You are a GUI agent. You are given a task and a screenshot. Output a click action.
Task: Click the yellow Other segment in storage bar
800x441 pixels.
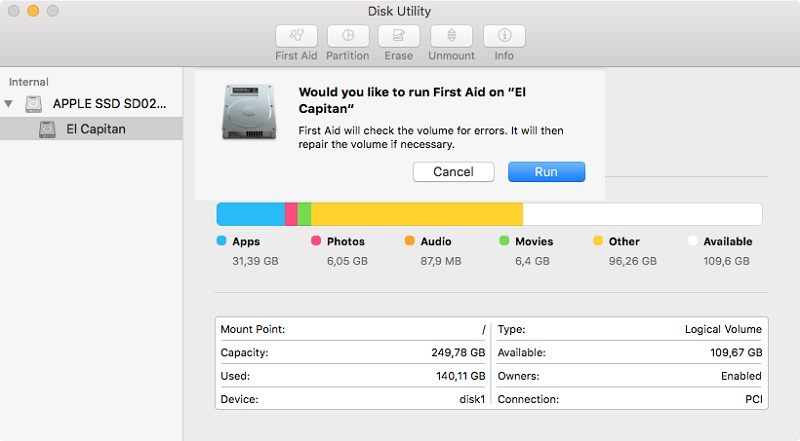click(416, 214)
